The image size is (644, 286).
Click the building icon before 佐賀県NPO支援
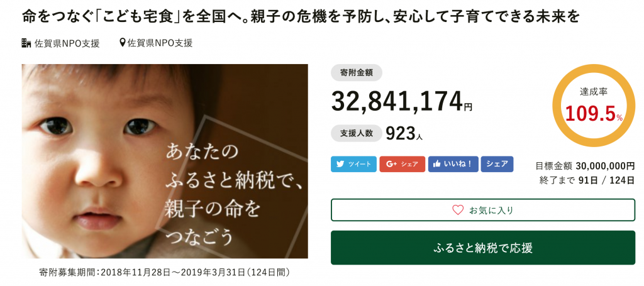click(26, 43)
